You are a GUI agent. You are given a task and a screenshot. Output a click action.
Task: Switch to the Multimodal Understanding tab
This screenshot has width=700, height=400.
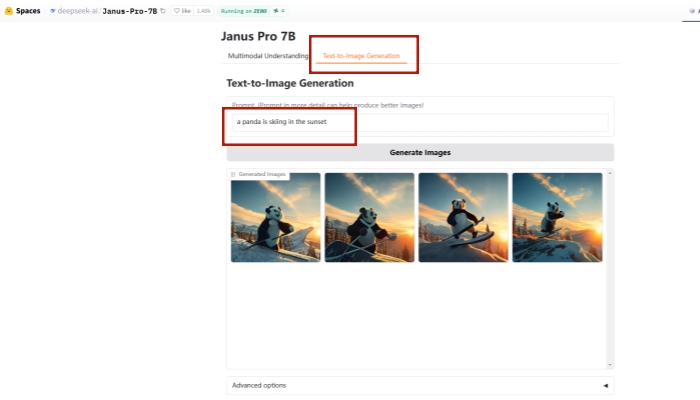(267, 56)
